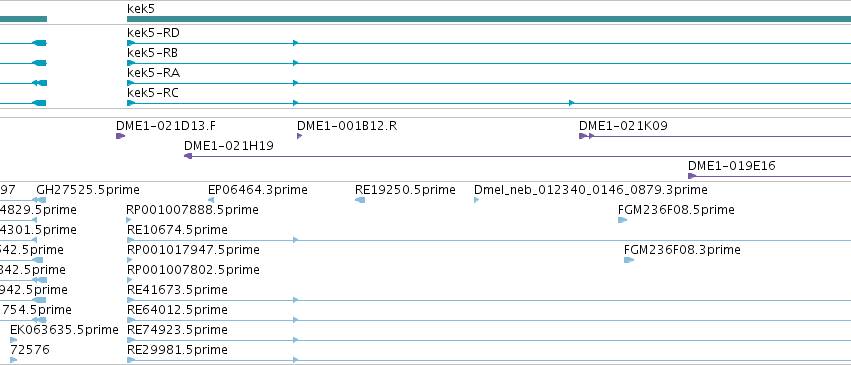Click the RP001017947.5prime label
This screenshot has height=365, width=851.
pyautogui.click(x=193, y=250)
